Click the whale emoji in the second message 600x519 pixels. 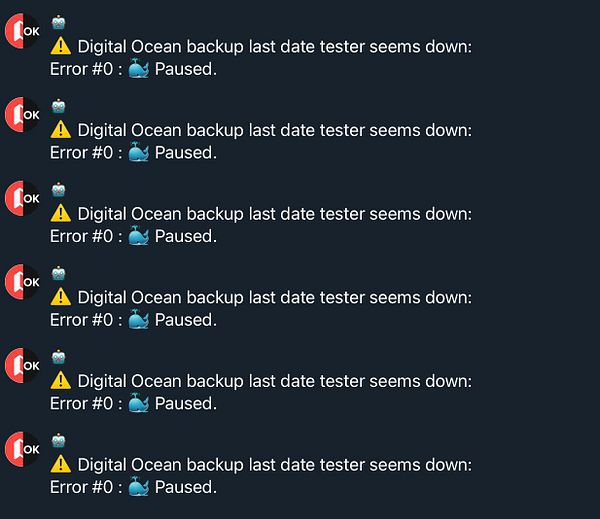tap(138, 152)
